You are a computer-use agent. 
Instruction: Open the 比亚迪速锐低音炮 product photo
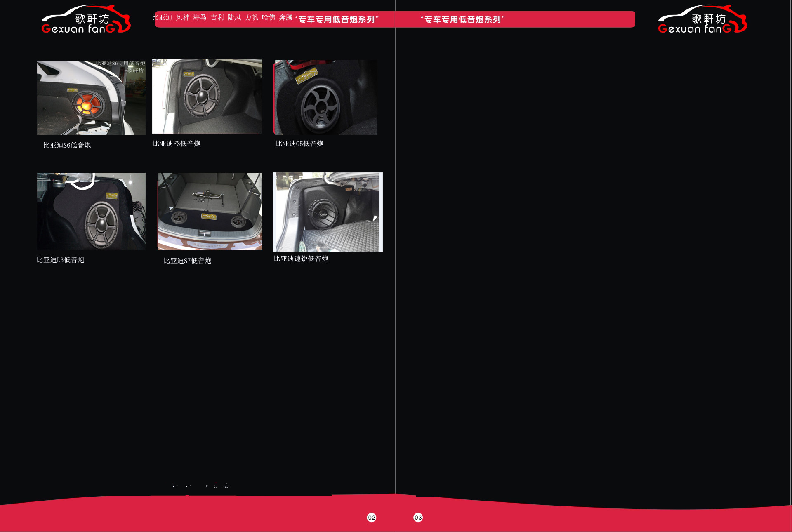point(328,212)
